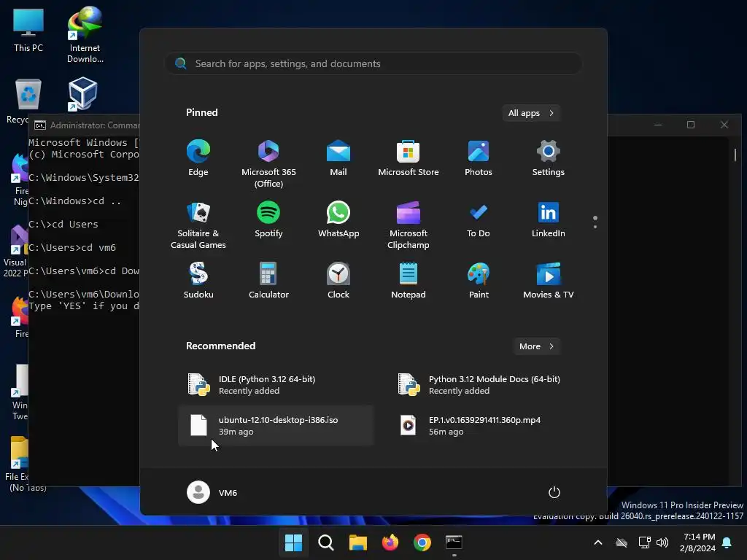
Task: Launch Solitaire & Casual Games
Action: coord(198,225)
